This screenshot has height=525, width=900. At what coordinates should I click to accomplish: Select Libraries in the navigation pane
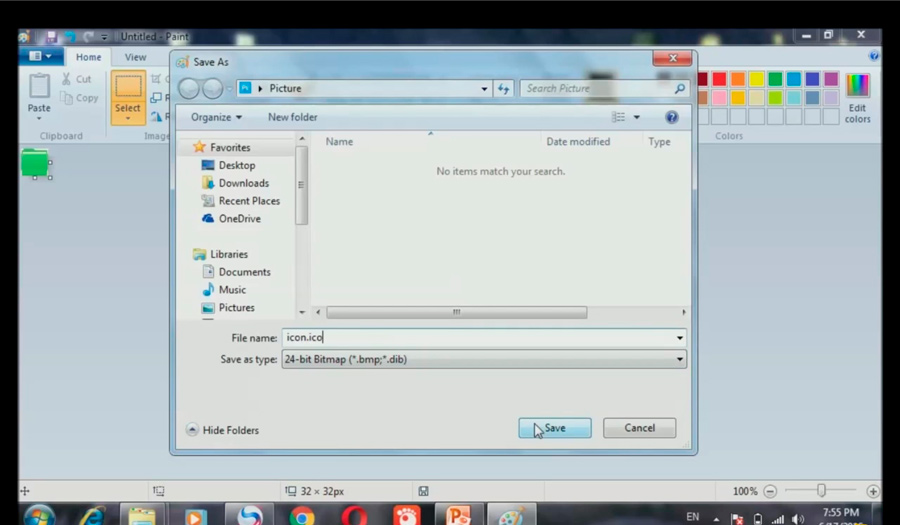[220, 254]
